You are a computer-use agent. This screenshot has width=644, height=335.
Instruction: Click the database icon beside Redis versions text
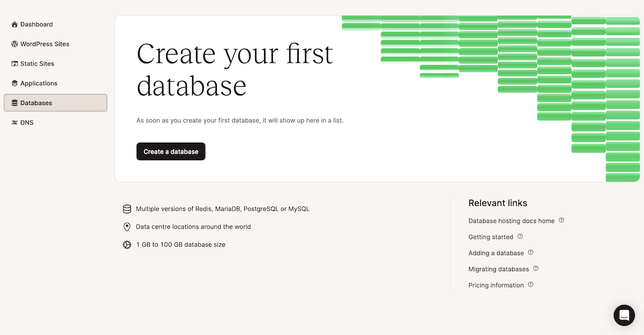click(x=127, y=209)
